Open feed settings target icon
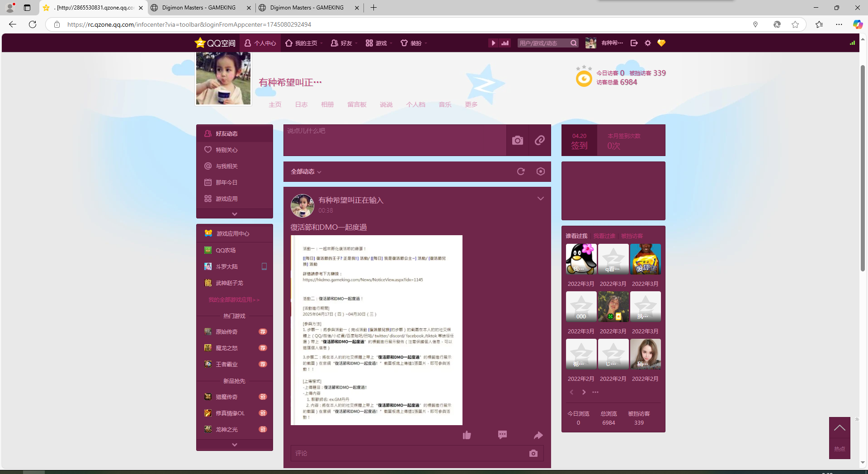 click(540, 171)
